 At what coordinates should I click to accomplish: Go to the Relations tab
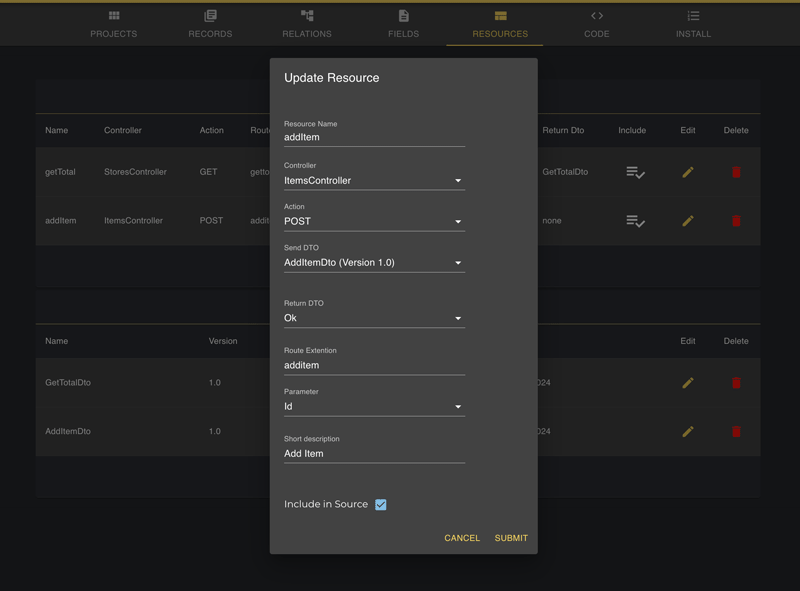click(x=307, y=24)
